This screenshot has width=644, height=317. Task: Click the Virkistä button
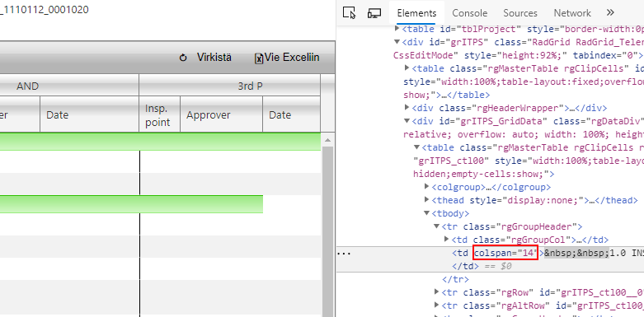205,58
